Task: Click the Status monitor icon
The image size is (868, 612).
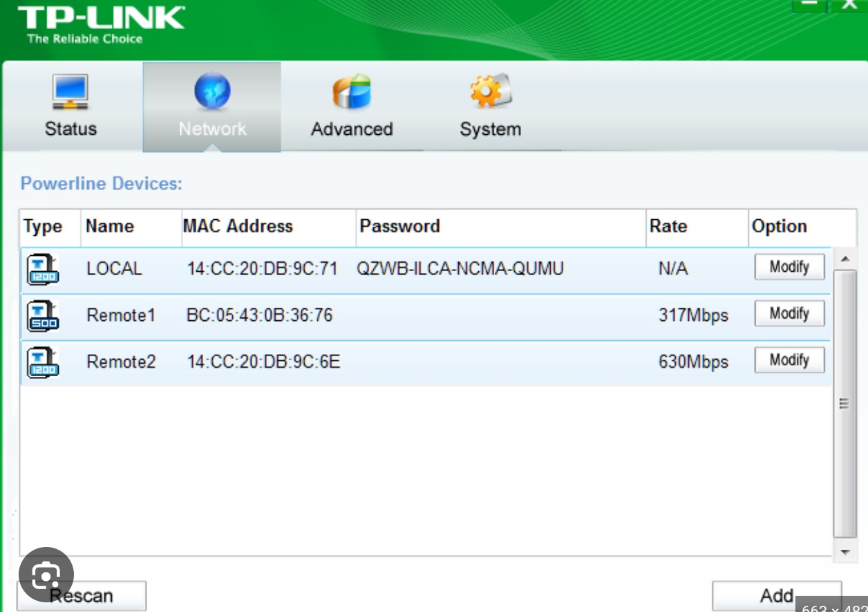Action: [70, 93]
